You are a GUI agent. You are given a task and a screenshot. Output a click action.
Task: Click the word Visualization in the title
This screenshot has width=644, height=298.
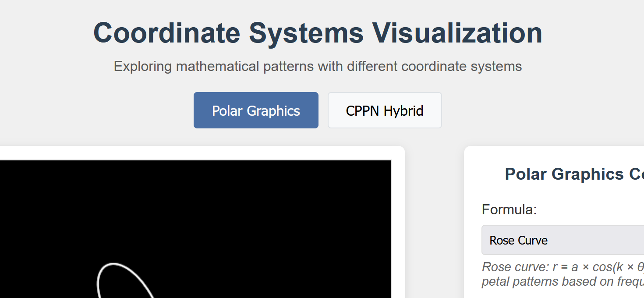[457, 33]
